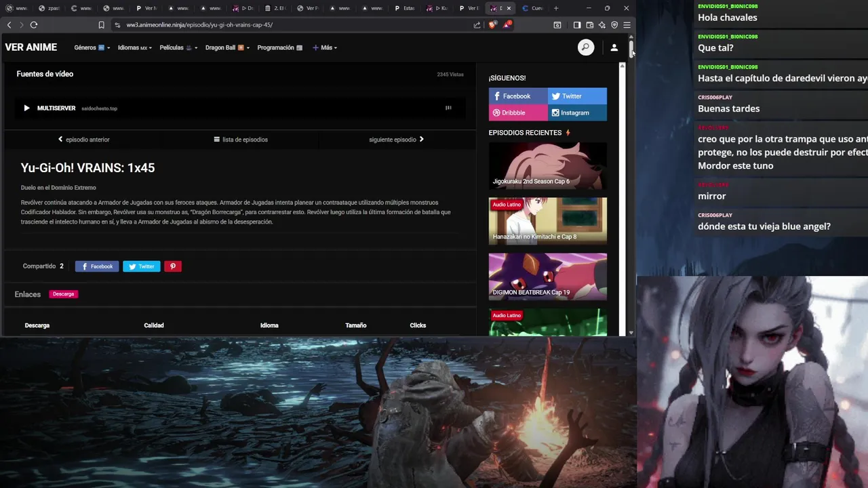The image size is (868, 488).
Task: Open the Brave Rewards triangle icon
Action: (507, 25)
